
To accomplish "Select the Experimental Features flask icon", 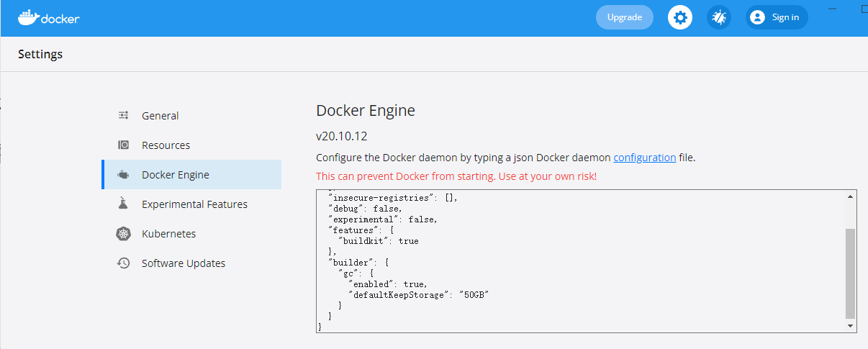I will 123,204.
